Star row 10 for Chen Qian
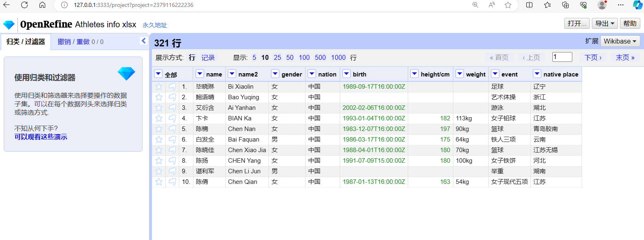 (x=159, y=182)
